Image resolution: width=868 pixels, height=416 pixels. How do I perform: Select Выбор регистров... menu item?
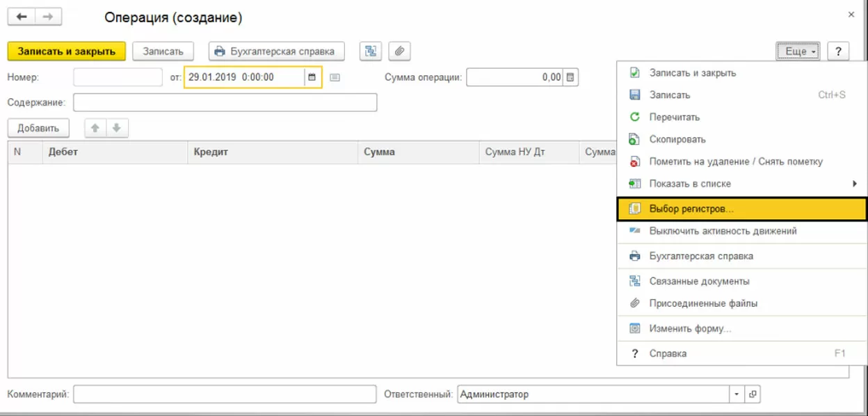741,209
